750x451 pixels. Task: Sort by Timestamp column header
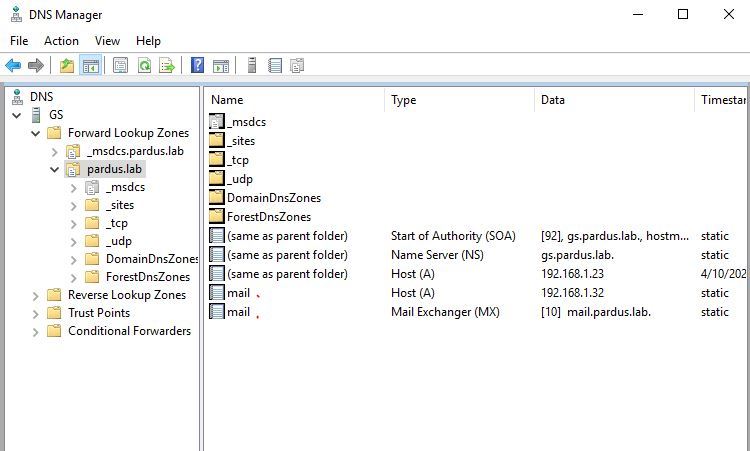tap(723, 100)
